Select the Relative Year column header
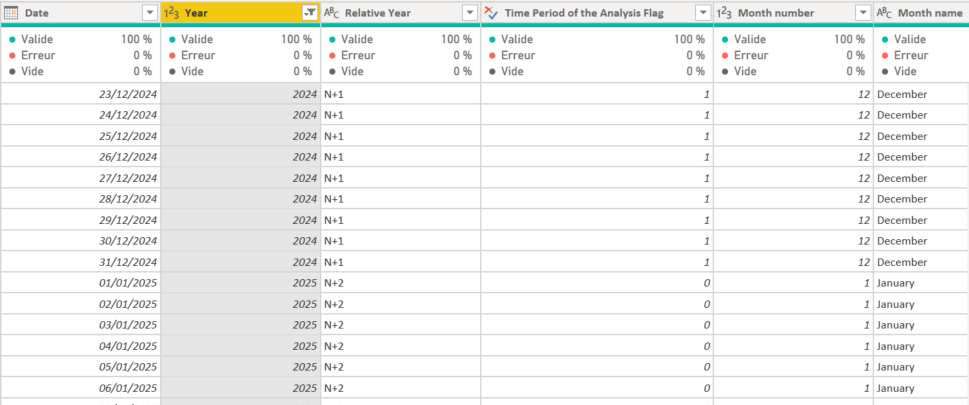969x405 pixels. [400, 12]
